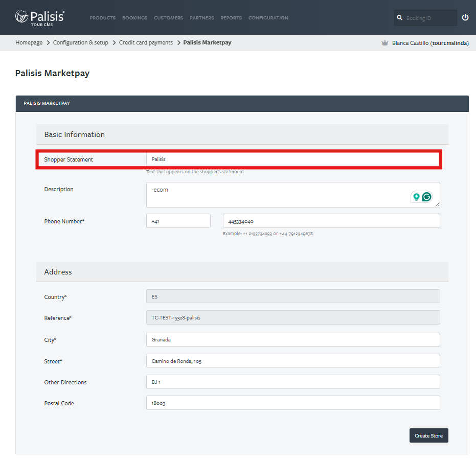The height and width of the screenshot is (461, 476).
Task: Click the Palisis Marketpay breadcrumb
Action: coord(208,42)
